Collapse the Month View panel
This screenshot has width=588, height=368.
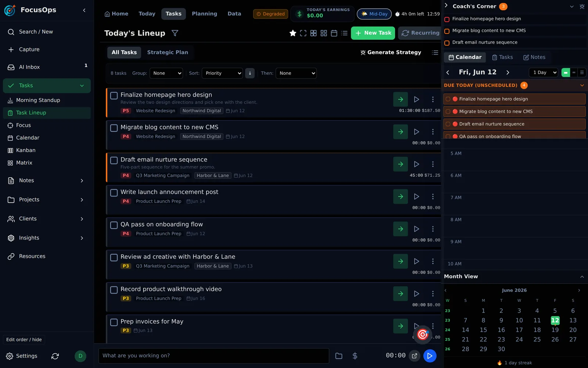(x=582, y=277)
